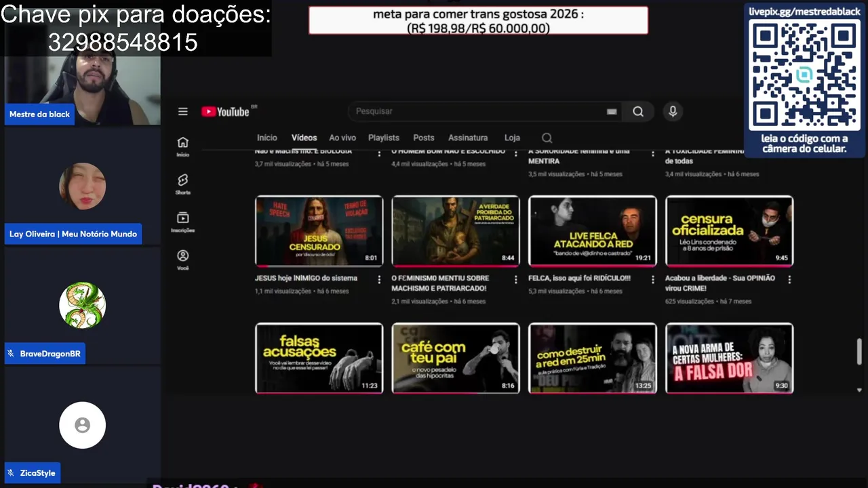This screenshot has height=488, width=868.
Task: Open café com teu pai thumbnail
Action: coord(456,358)
